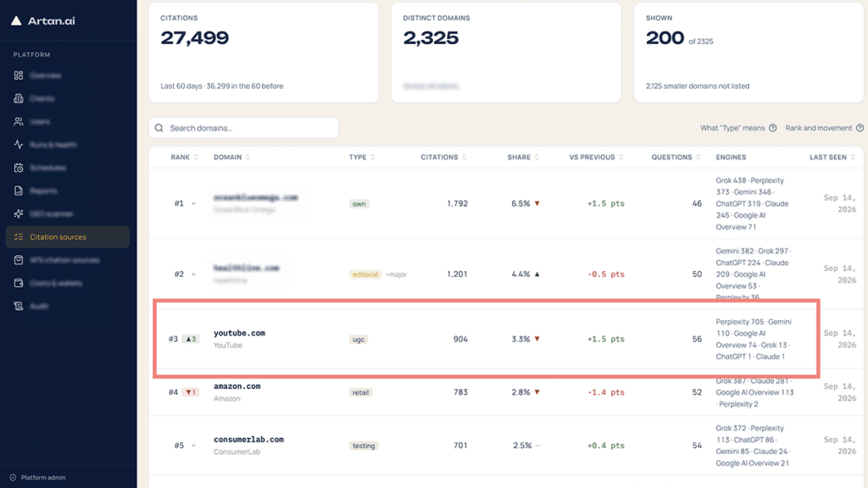Viewport: 868px width, 488px height.
Task: Sort table by Citations column arrows
Action: 464,157
